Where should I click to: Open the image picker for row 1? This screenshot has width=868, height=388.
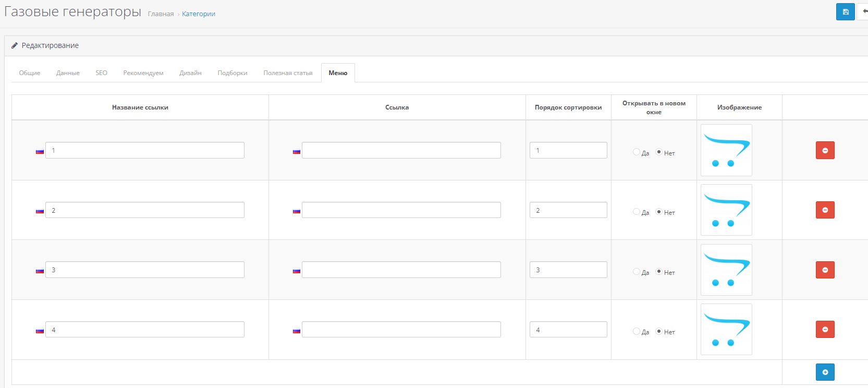pos(726,150)
